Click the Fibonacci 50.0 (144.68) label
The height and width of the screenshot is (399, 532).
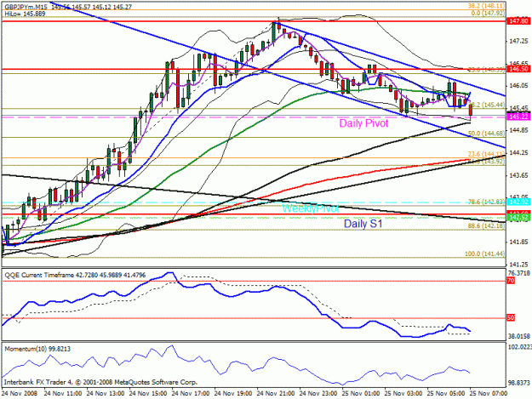[x=486, y=134]
